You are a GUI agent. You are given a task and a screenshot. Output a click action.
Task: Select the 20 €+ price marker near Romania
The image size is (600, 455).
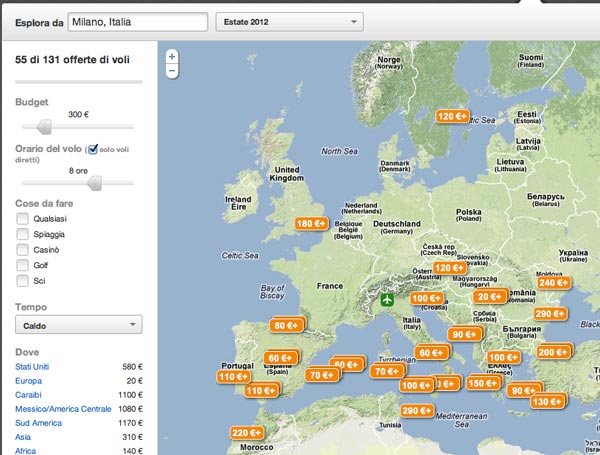point(490,297)
